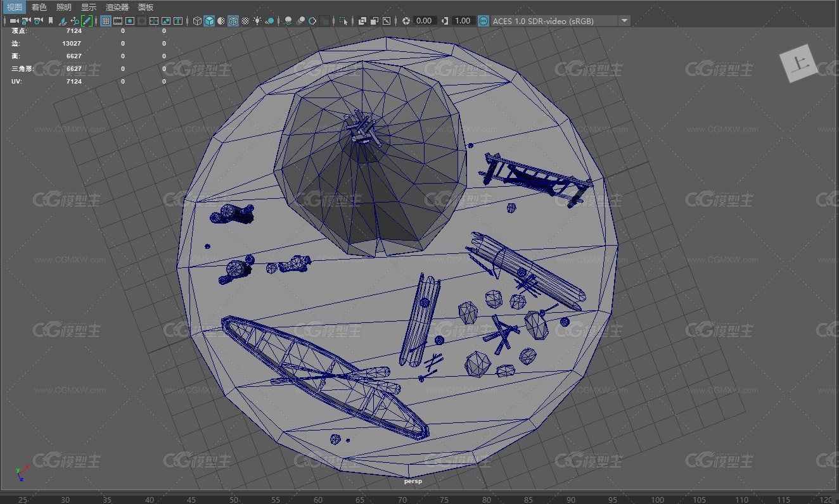Open the 着色 (Shading) panel menu
This screenshot has width=839, height=504.
[39, 7]
